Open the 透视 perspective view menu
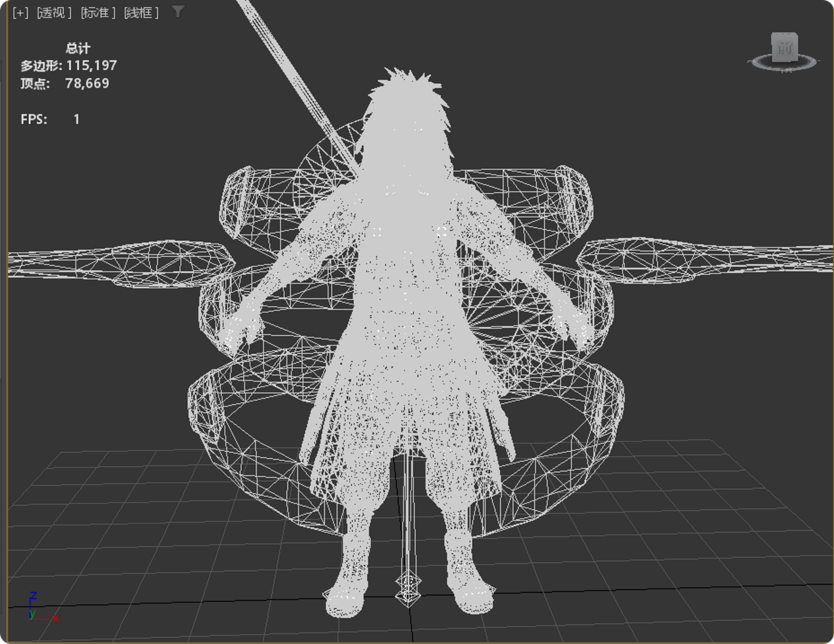The width and height of the screenshot is (834, 644). (54, 12)
